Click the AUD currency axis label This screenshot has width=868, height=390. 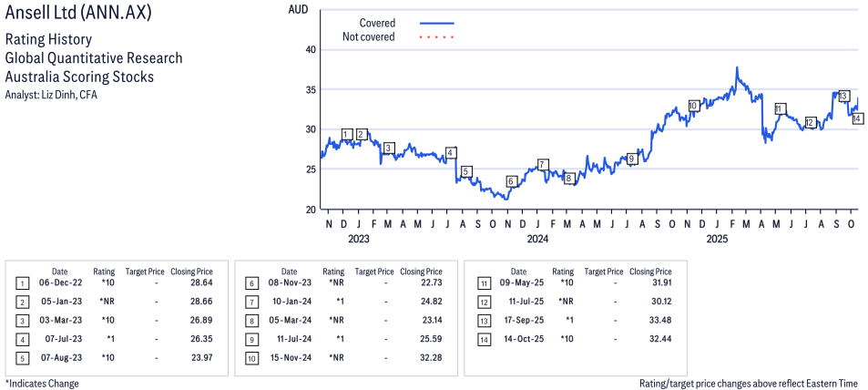(297, 9)
